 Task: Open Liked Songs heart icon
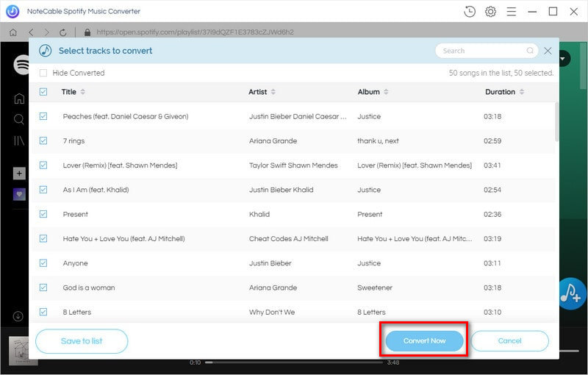[20, 194]
